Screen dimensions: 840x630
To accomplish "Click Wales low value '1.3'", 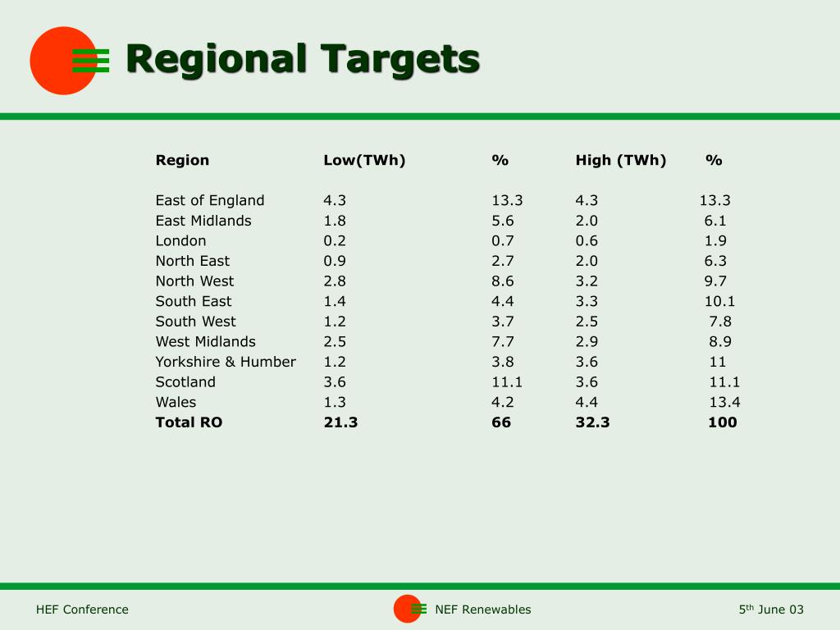I will point(335,402).
